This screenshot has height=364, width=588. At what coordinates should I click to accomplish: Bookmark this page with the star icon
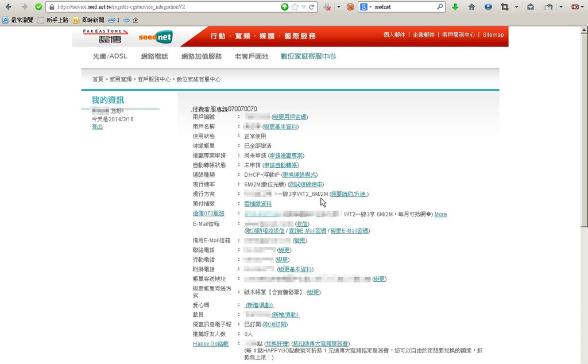295,7
